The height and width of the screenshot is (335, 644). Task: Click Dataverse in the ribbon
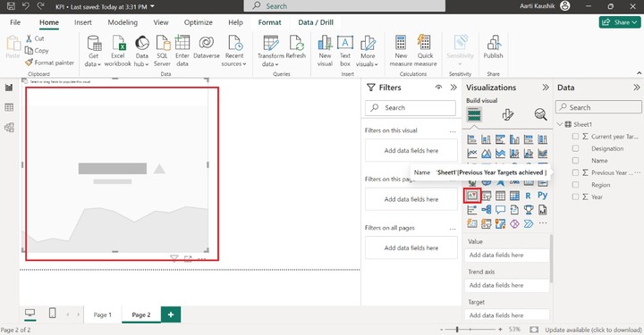(x=207, y=47)
